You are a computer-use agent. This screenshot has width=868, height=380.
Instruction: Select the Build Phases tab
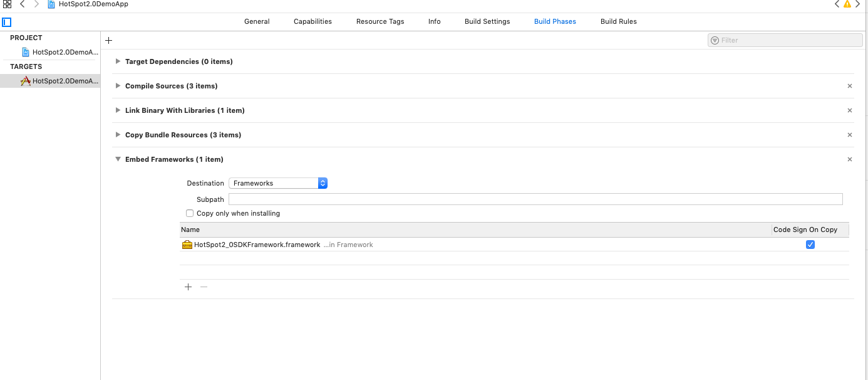pyautogui.click(x=555, y=21)
